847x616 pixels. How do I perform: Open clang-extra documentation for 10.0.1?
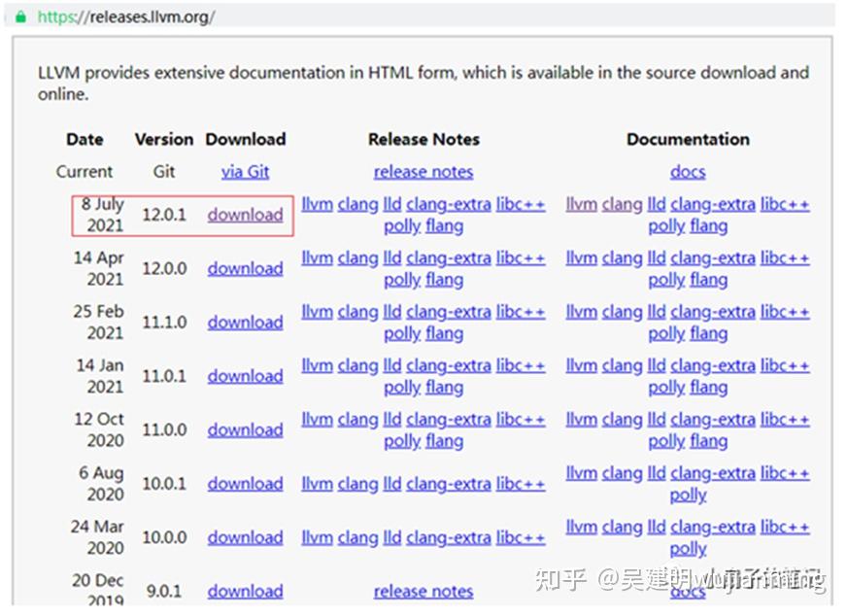coord(713,473)
